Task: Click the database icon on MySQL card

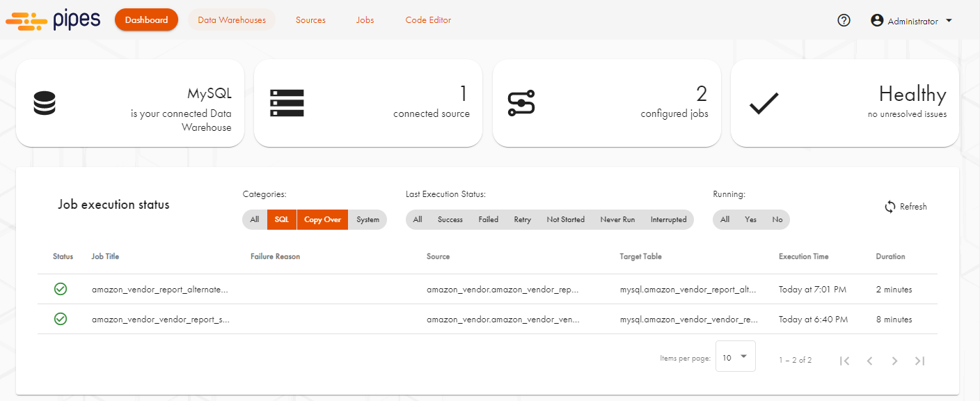Action: coord(44,103)
